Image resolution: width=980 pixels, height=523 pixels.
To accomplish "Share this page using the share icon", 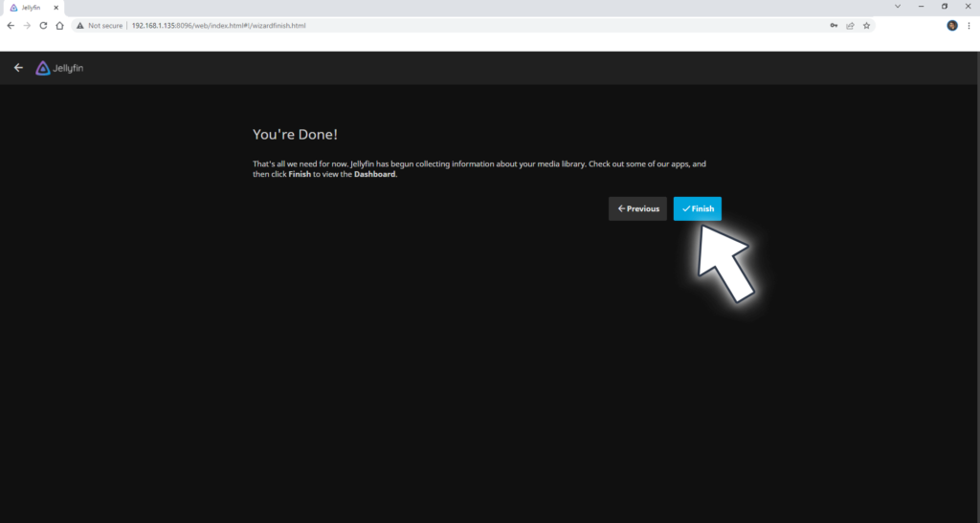I will click(850, 26).
